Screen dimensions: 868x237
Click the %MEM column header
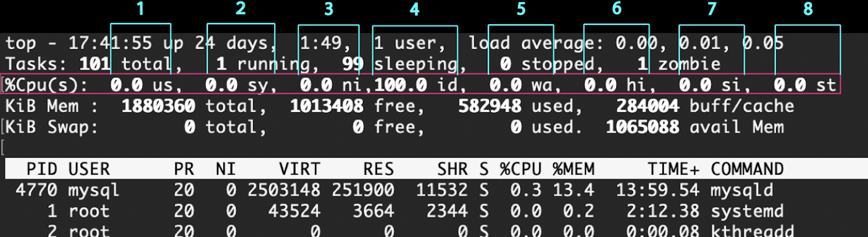tap(573, 169)
